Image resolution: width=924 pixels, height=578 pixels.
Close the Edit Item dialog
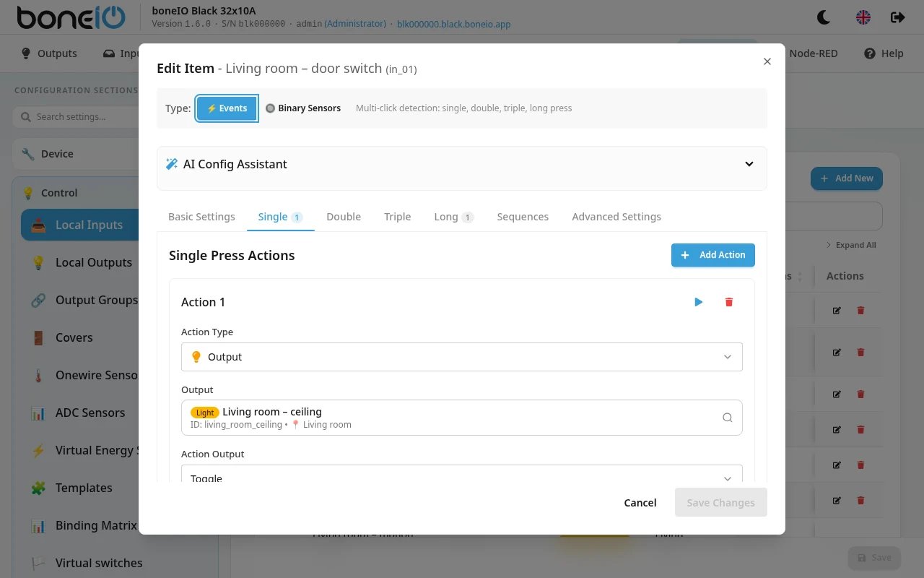click(x=767, y=61)
